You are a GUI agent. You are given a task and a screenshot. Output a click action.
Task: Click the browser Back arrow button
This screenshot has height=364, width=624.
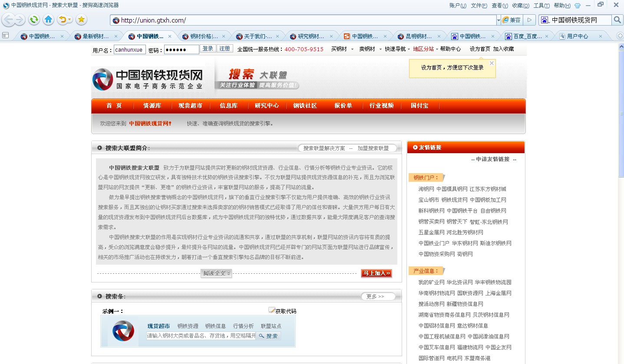[8, 20]
